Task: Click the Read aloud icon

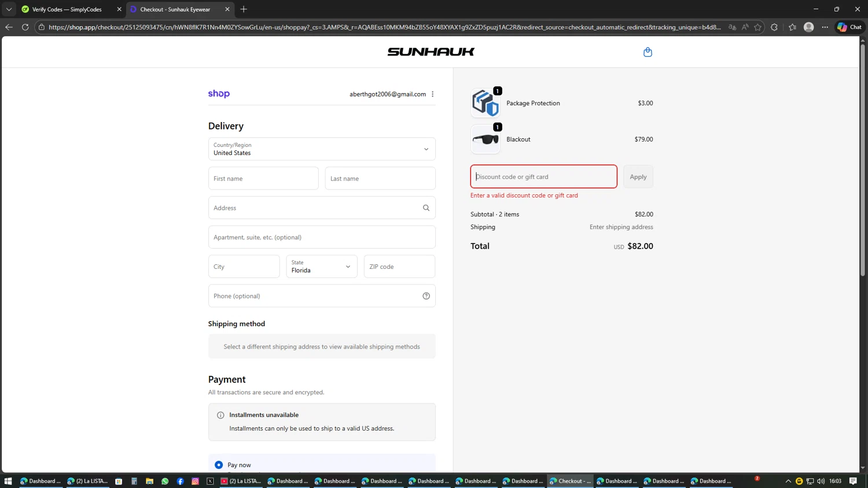Action: (745, 27)
